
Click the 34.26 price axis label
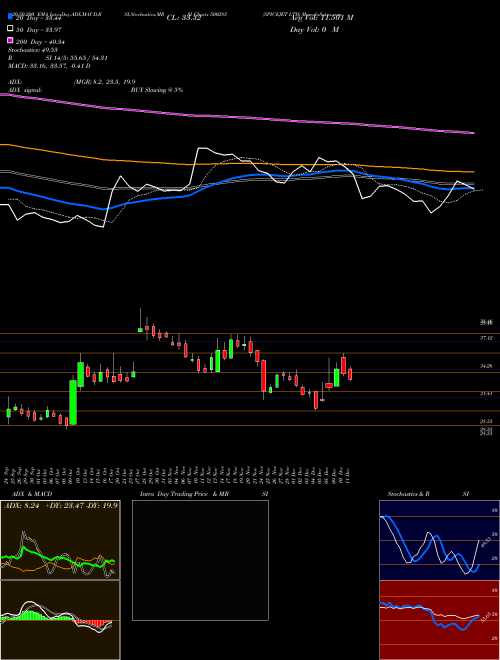[x=487, y=366]
